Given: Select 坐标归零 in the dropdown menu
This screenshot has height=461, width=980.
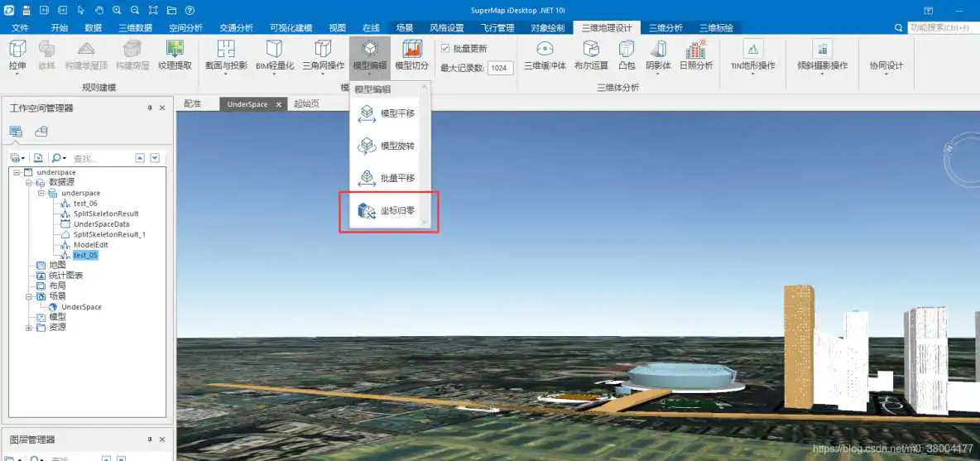Looking at the screenshot, I should pos(387,211).
